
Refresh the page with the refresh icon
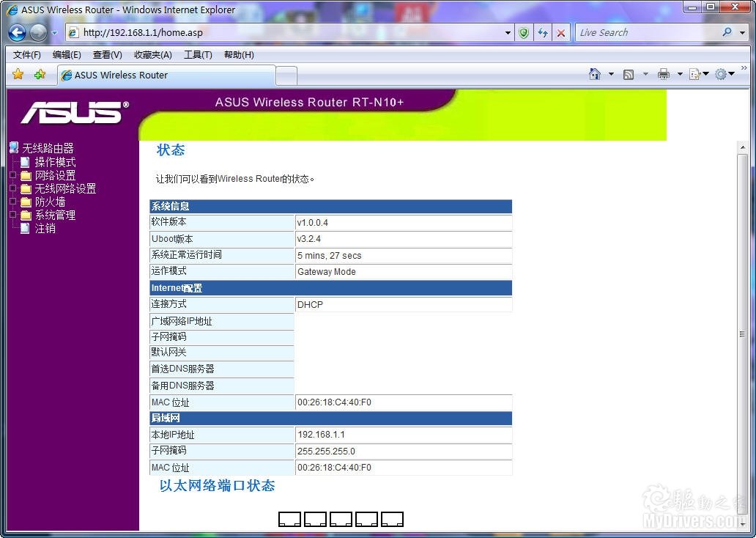tap(543, 33)
